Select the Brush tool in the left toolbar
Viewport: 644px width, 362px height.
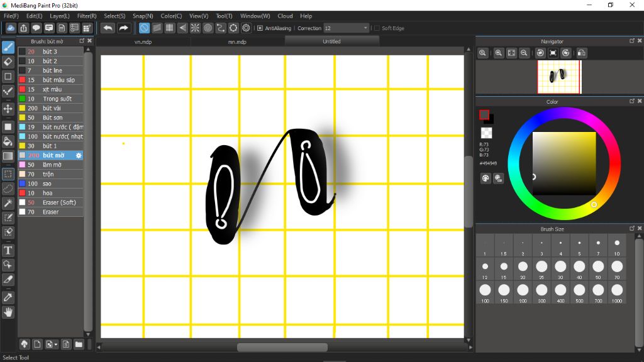click(8, 47)
